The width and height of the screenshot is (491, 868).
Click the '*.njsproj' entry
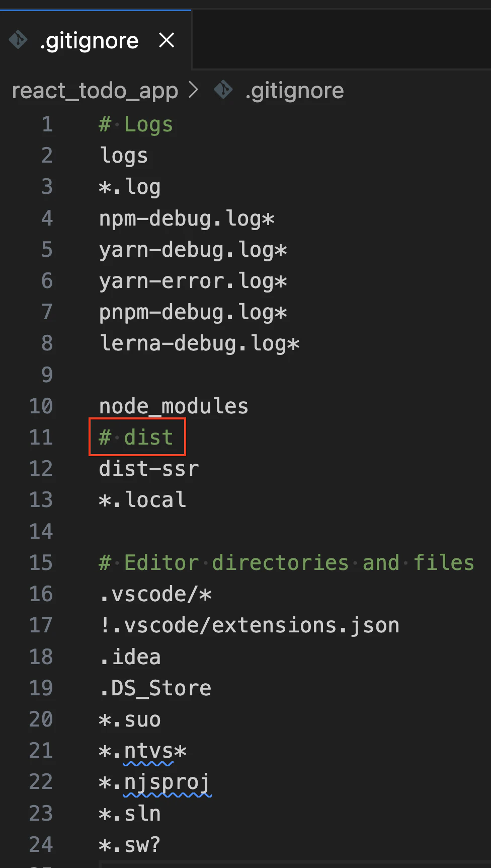pyautogui.click(x=155, y=782)
